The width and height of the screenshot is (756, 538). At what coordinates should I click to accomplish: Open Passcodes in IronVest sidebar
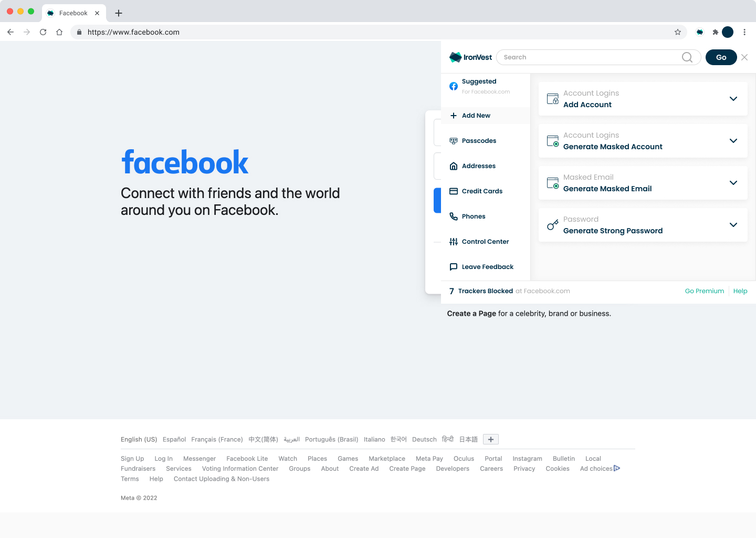[x=486, y=141]
